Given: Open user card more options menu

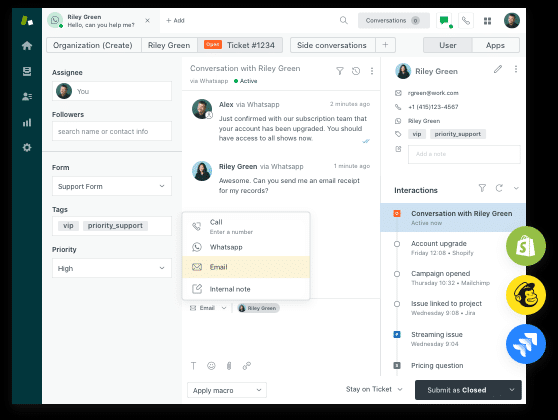Looking at the screenshot, I should 516,69.
